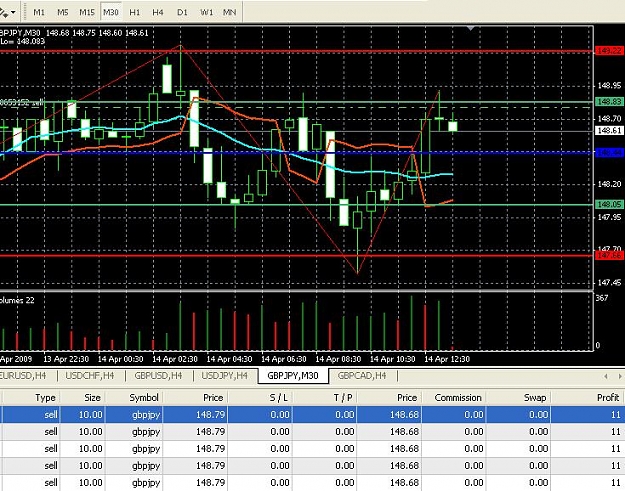
Task: Click the blue 148.44 price level label
Action: 609,153
